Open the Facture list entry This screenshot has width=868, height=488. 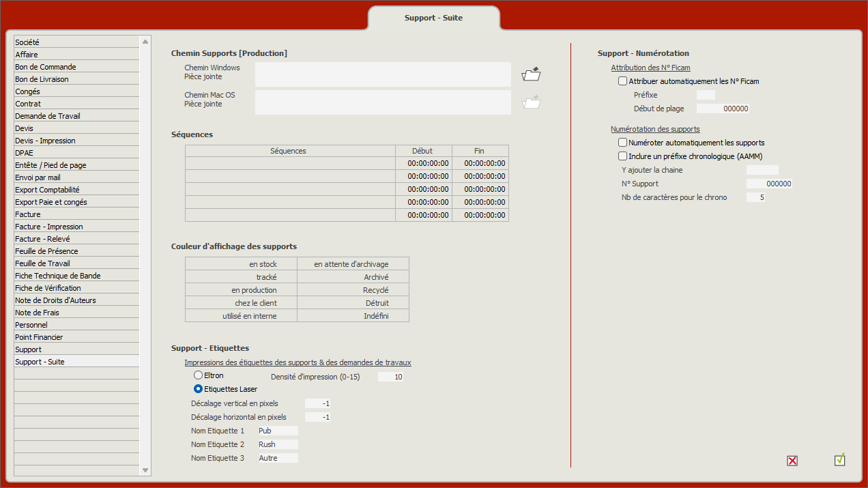pos(76,214)
